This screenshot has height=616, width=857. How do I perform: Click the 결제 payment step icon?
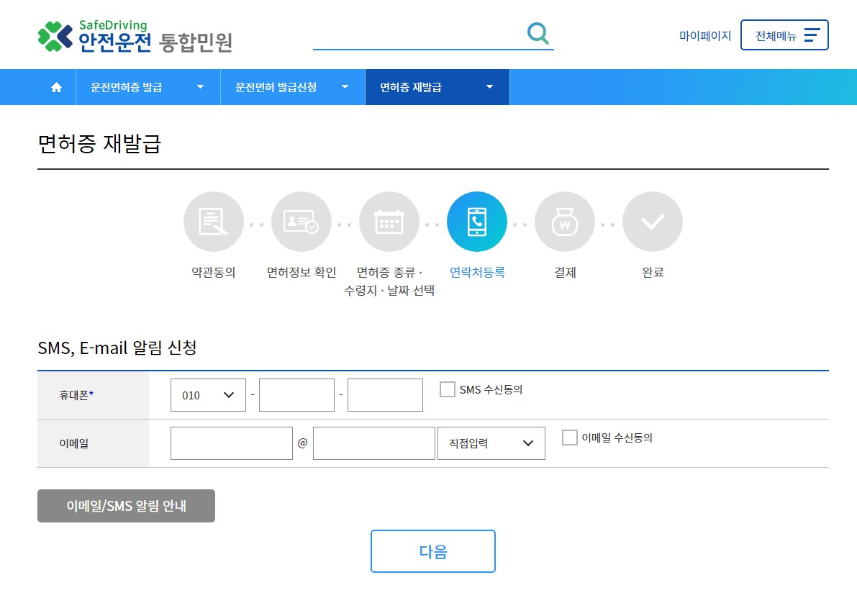click(565, 222)
